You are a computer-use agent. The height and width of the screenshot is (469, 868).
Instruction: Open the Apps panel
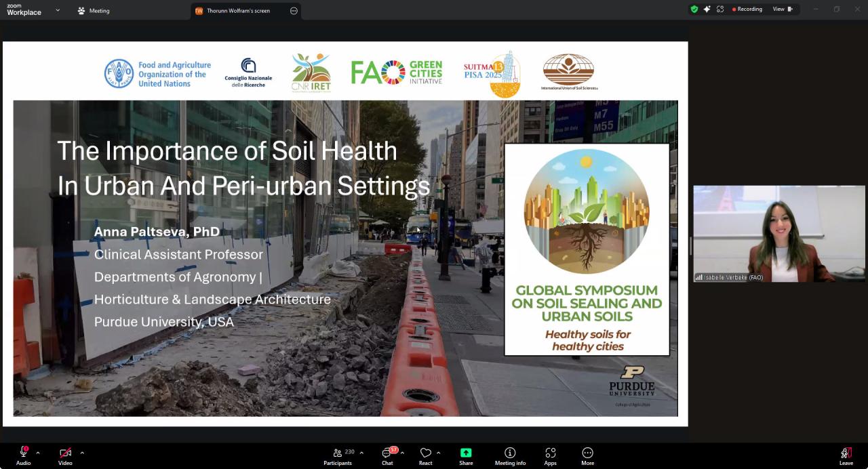[x=550, y=454]
